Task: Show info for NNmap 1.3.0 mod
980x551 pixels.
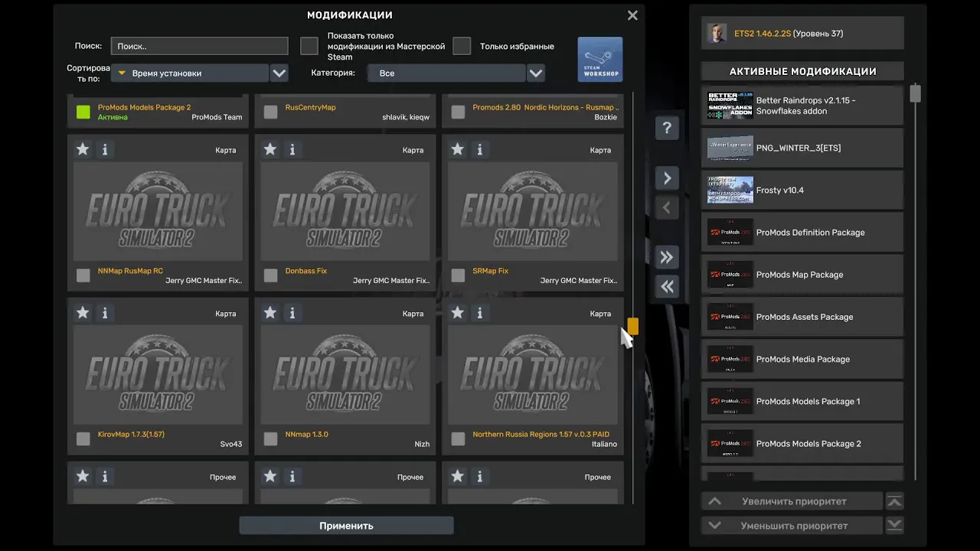Action: (x=292, y=312)
